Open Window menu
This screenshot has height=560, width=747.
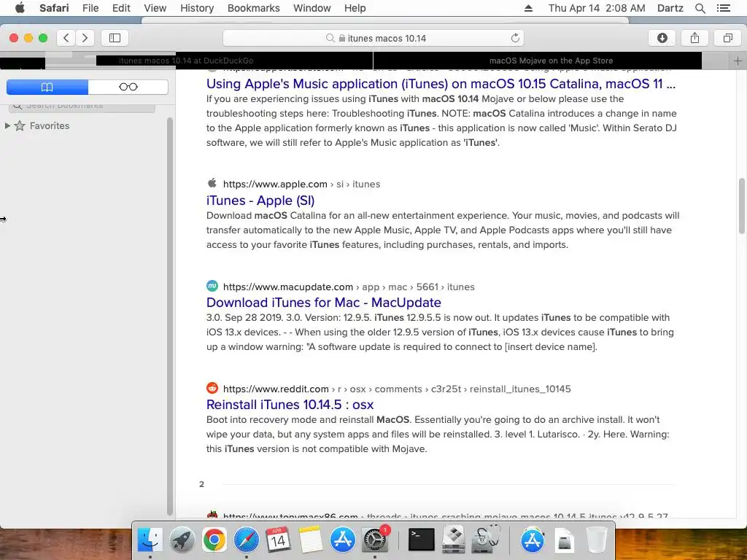coord(312,8)
